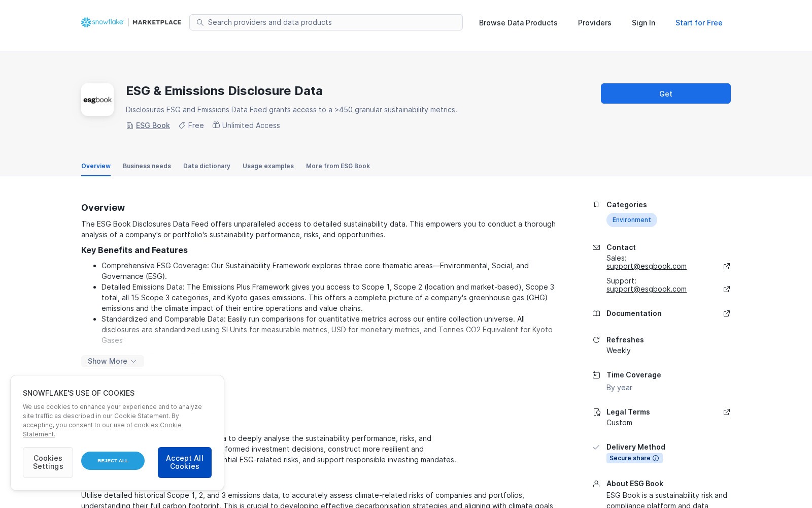Open the Data dictionary tab
812x508 pixels.
click(x=207, y=166)
